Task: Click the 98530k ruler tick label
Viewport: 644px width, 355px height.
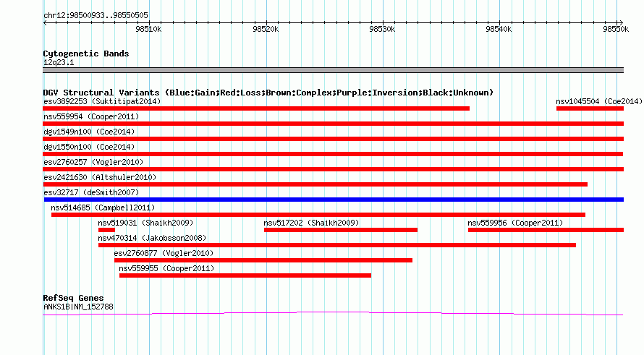Action: click(382, 29)
